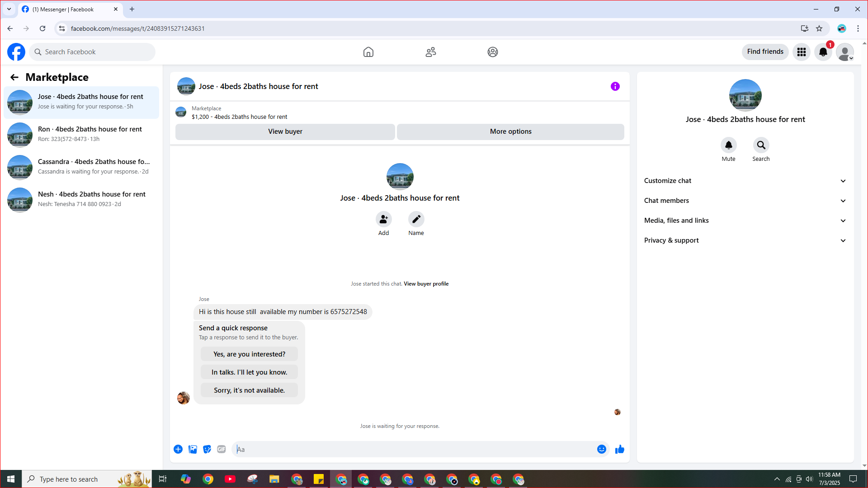
Task: Open the View buyer profile link
Action: (426, 284)
